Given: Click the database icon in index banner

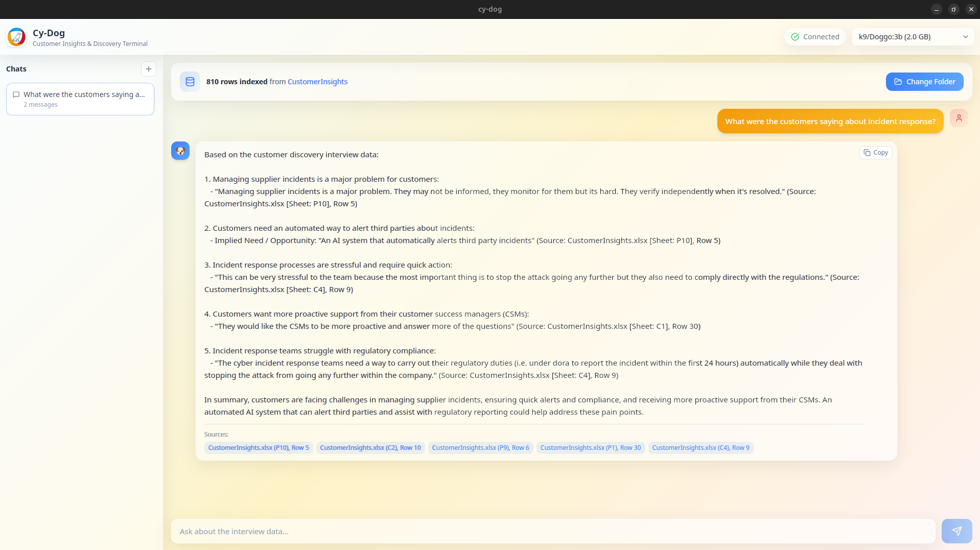Looking at the screenshot, I should [x=190, y=82].
